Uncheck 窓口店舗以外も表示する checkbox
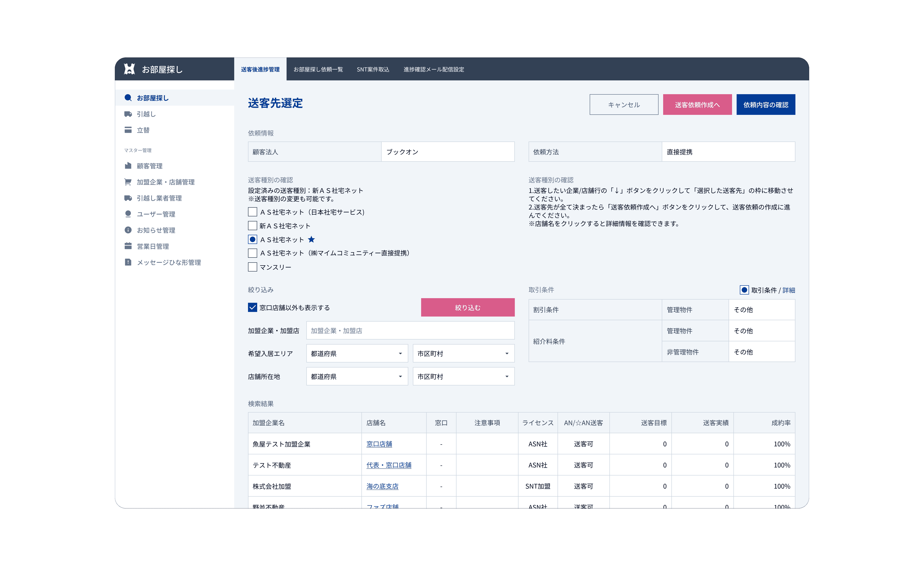This screenshot has width=924, height=566. [x=252, y=308]
